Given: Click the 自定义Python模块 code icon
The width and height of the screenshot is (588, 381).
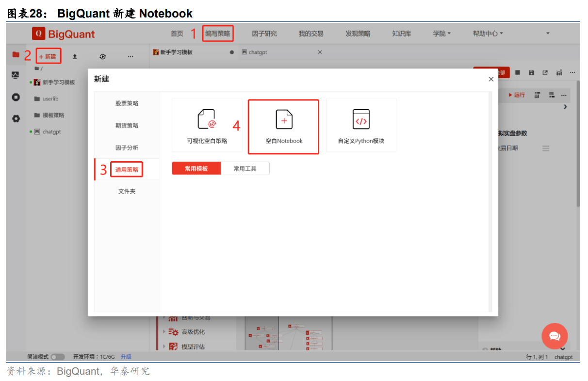Looking at the screenshot, I should tap(361, 119).
